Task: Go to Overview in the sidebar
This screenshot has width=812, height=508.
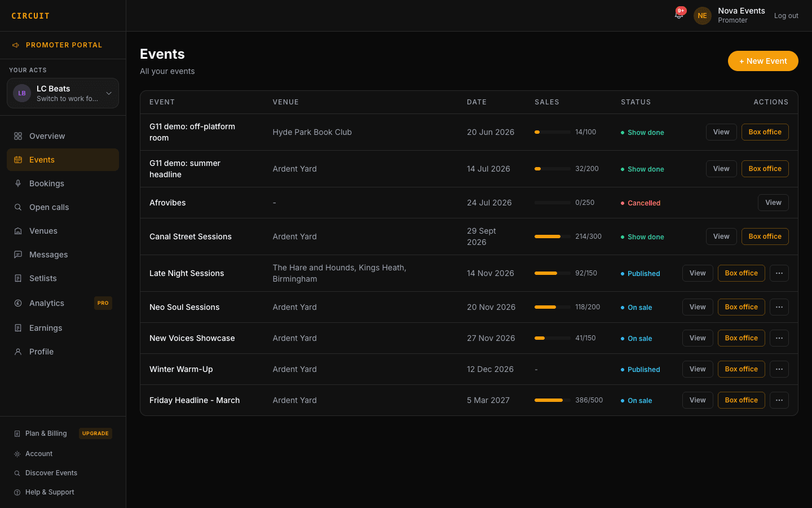Action: [x=63, y=136]
